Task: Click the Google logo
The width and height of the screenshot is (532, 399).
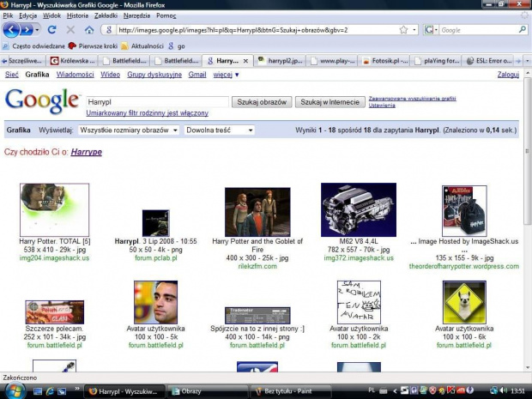Action: 42,100
